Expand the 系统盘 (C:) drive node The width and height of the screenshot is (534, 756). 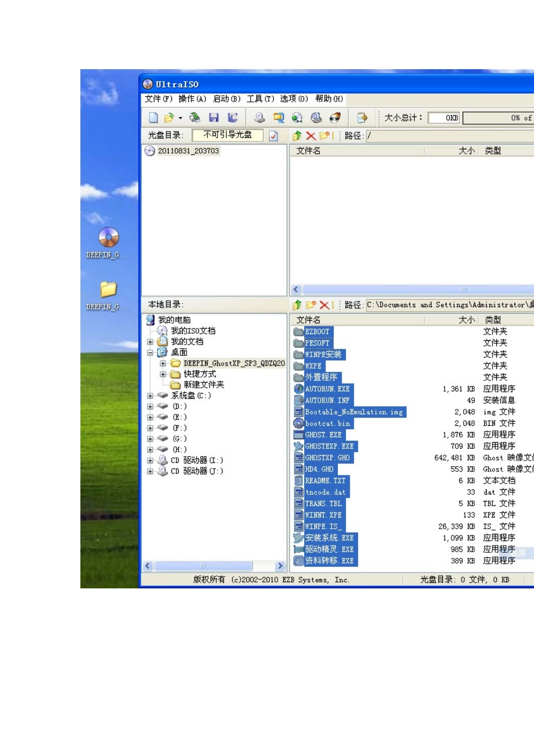150,396
